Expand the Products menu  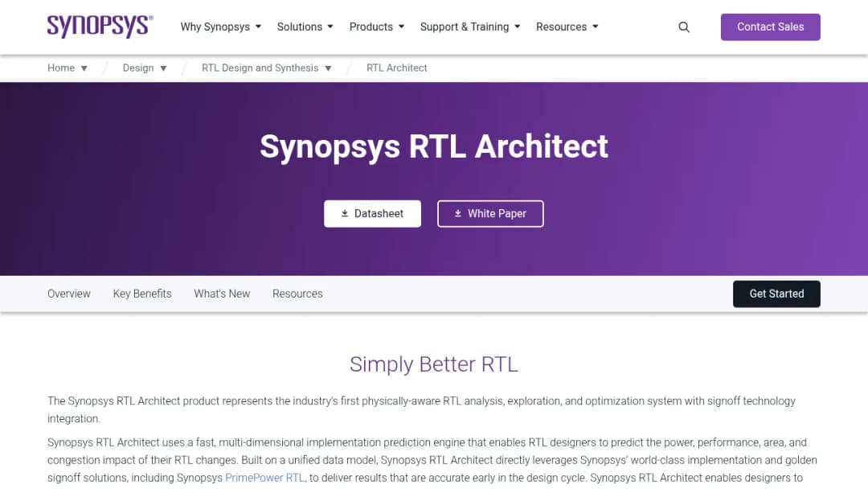tap(376, 27)
